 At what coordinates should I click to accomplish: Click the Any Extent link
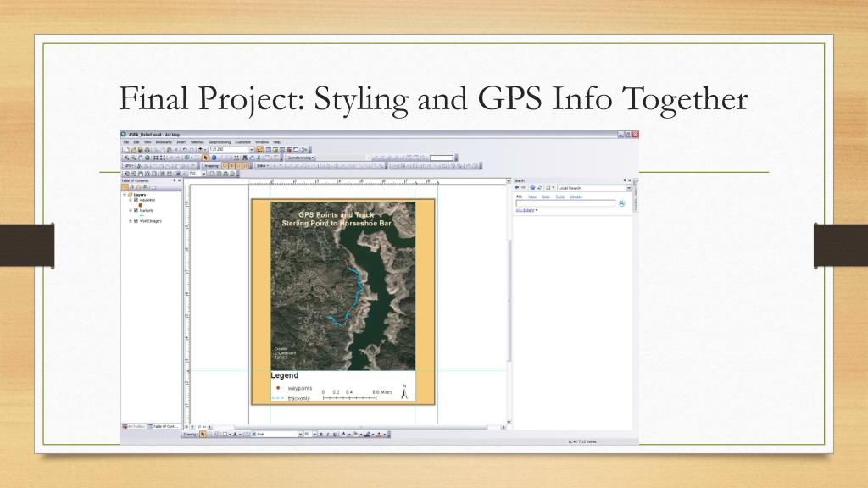point(526,210)
